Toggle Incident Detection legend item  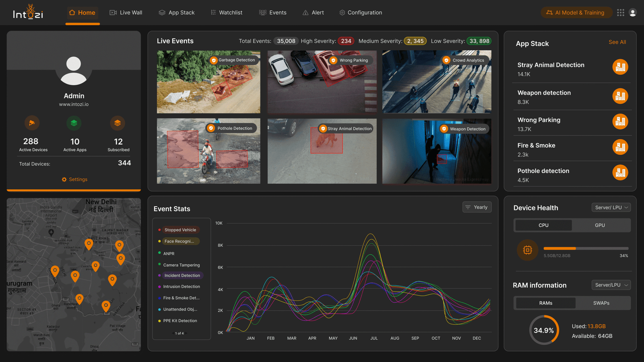point(182,276)
